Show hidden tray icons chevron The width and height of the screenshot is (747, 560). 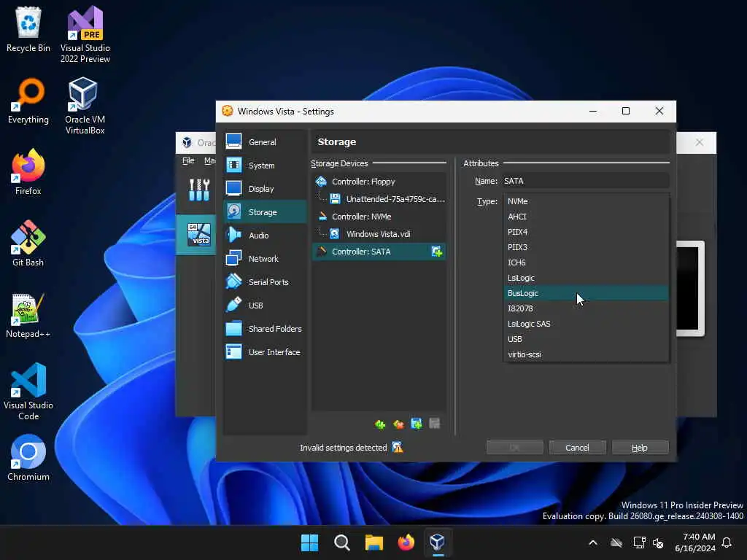click(593, 542)
